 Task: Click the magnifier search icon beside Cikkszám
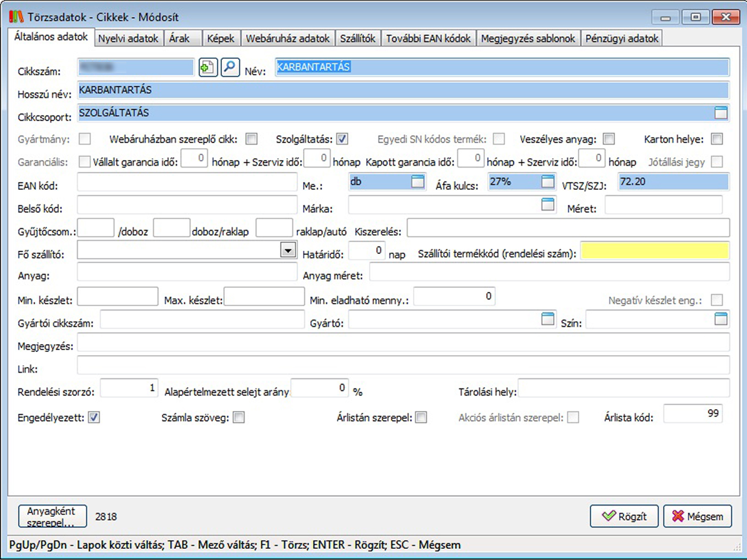[x=230, y=68]
